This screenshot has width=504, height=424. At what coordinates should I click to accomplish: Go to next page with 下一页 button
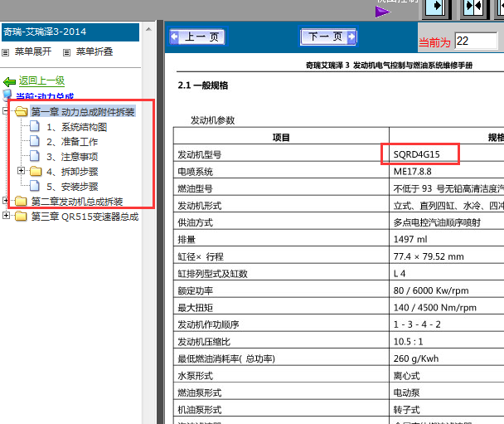[328, 37]
